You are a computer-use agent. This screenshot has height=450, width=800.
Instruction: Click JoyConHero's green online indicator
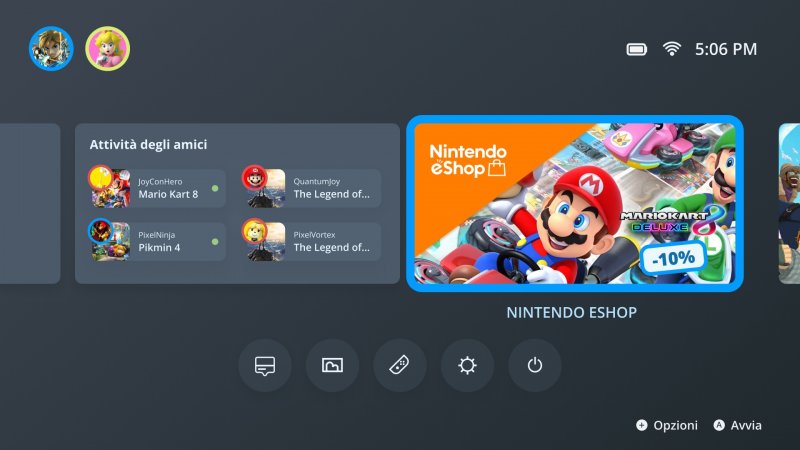point(215,188)
